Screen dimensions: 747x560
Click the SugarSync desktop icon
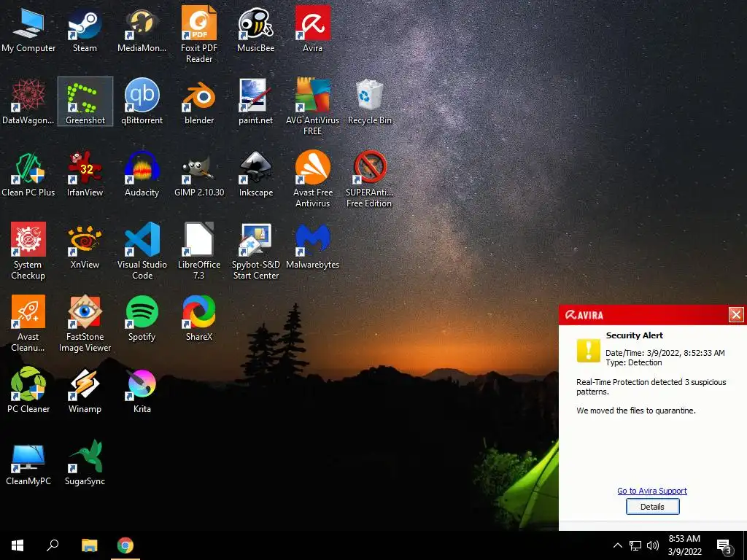click(x=85, y=463)
